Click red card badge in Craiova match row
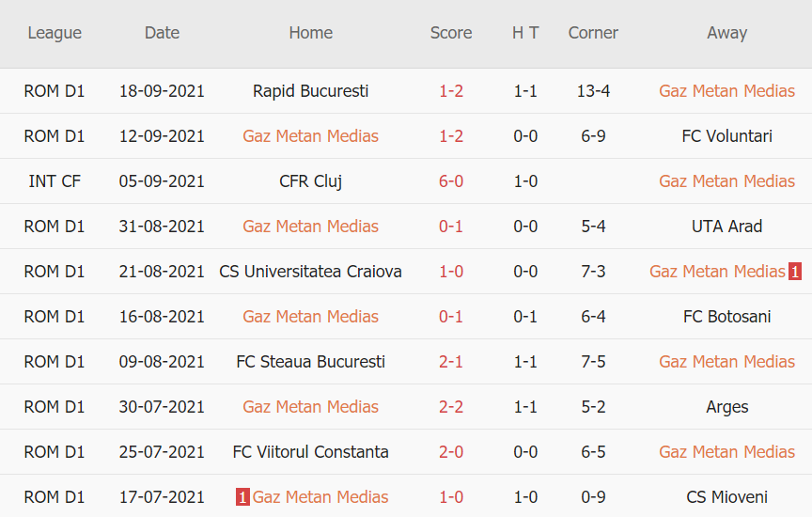Viewport: 812px width, 517px height. [x=795, y=272]
